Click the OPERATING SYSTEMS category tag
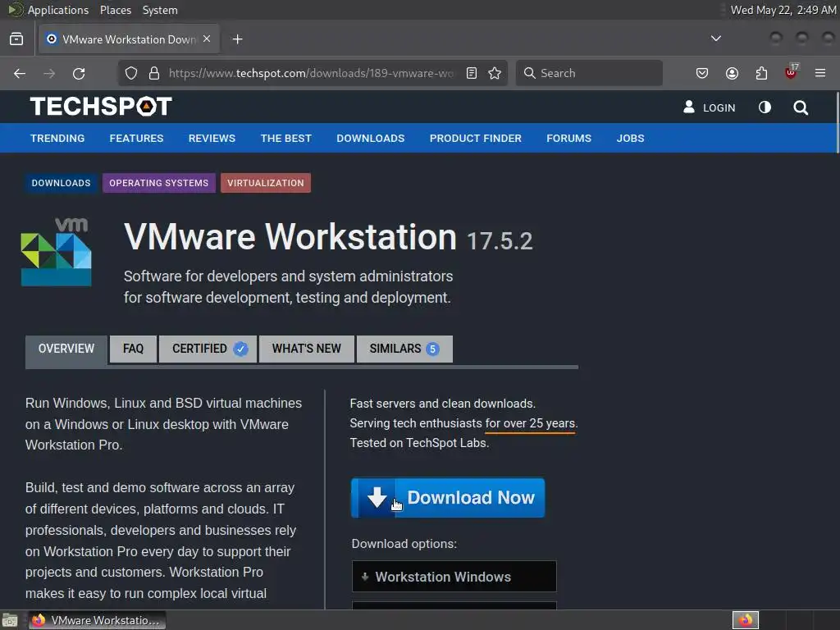This screenshot has height=630, width=840. point(159,183)
